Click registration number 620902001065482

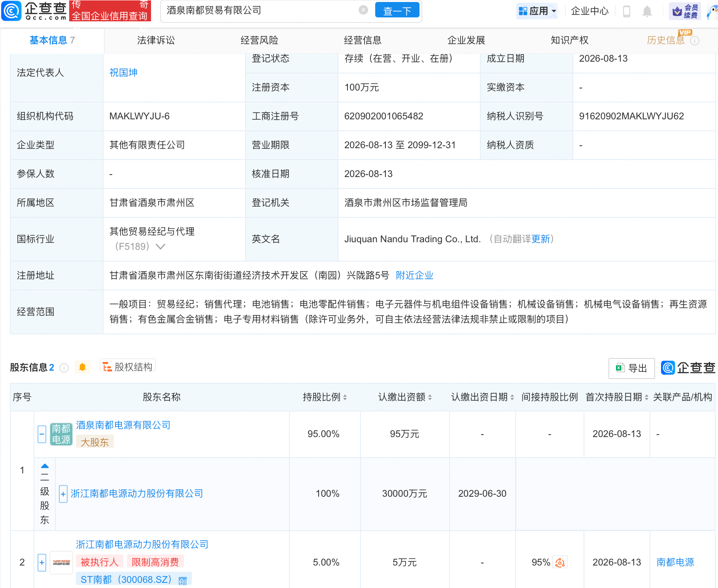384,116
